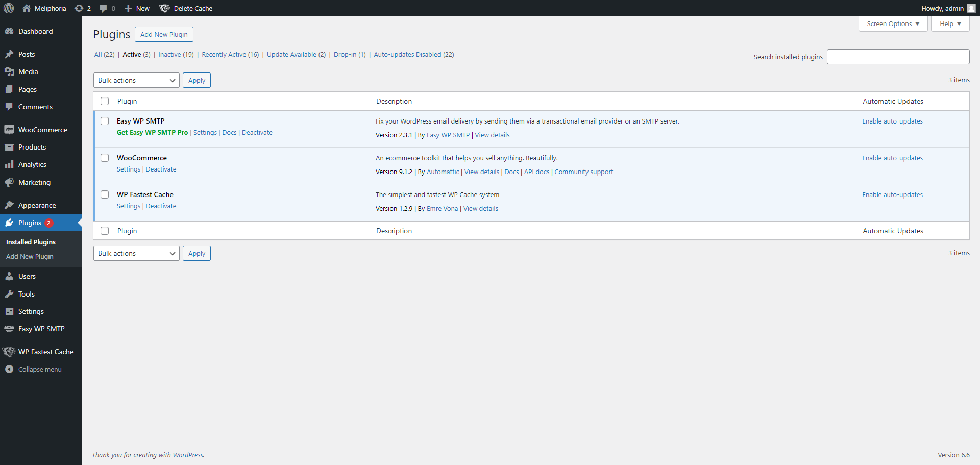Click the Pages icon in sidebar
Screen dimensions: 980x465
click(9, 89)
